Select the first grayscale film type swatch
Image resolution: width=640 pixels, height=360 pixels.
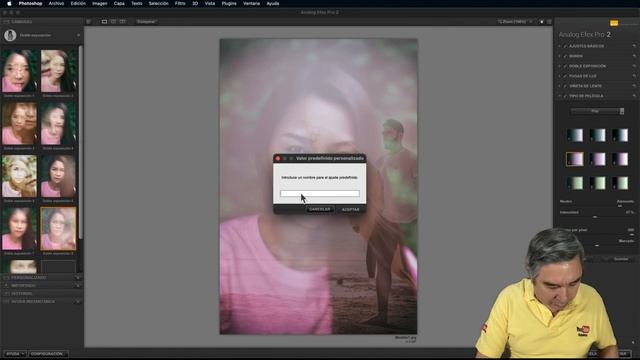(575, 135)
